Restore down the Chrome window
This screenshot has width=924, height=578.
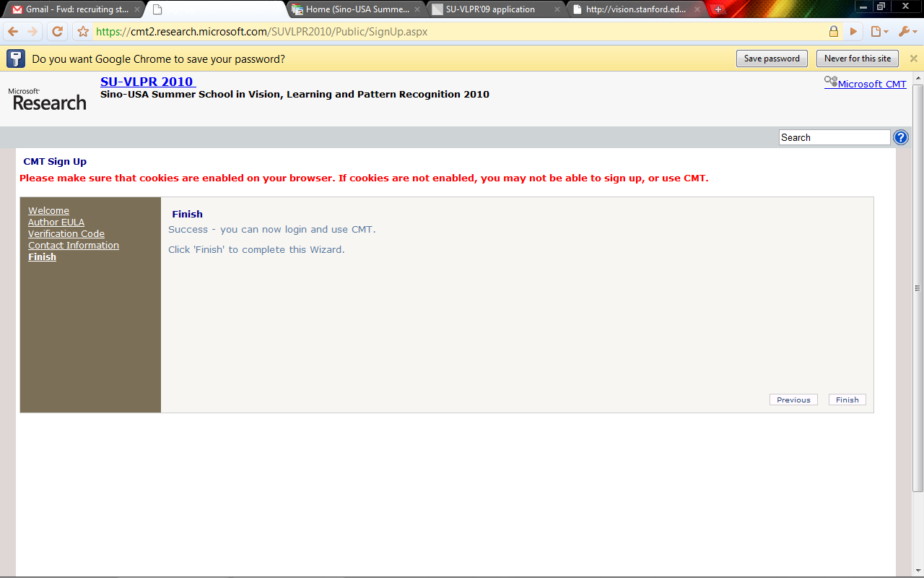pos(881,7)
